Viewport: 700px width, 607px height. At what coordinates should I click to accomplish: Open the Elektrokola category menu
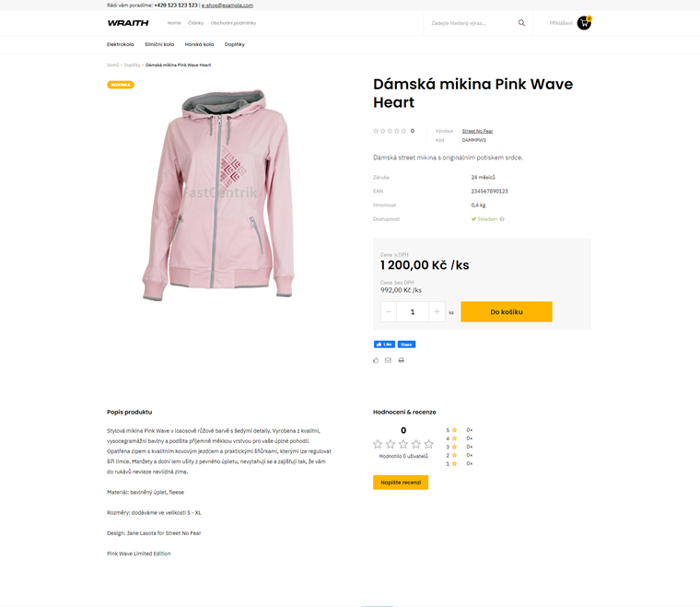pos(120,44)
